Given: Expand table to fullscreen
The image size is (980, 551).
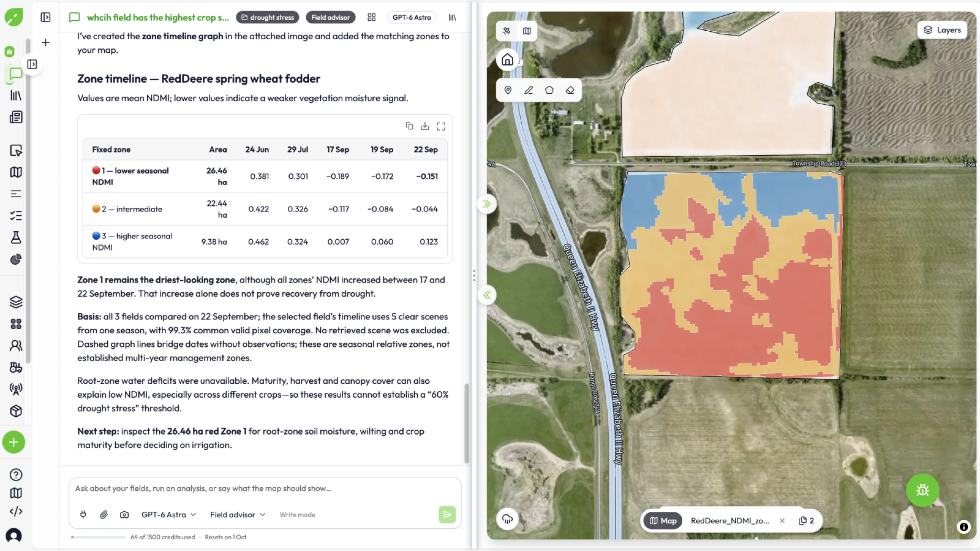Looking at the screenshot, I should pos(441,126).
